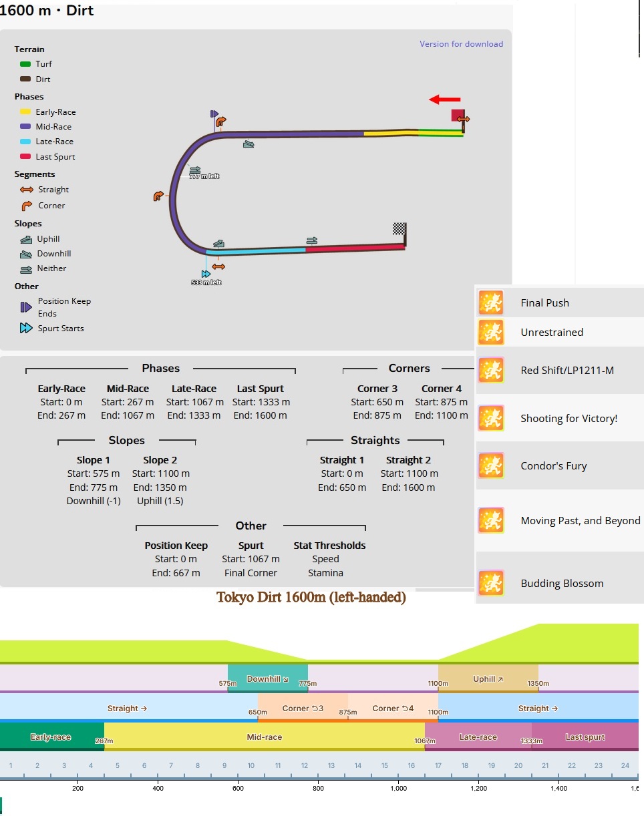The image size is (644, 816).
Task: Click the 'Slope 1' column title
Action: coord(94,460)
